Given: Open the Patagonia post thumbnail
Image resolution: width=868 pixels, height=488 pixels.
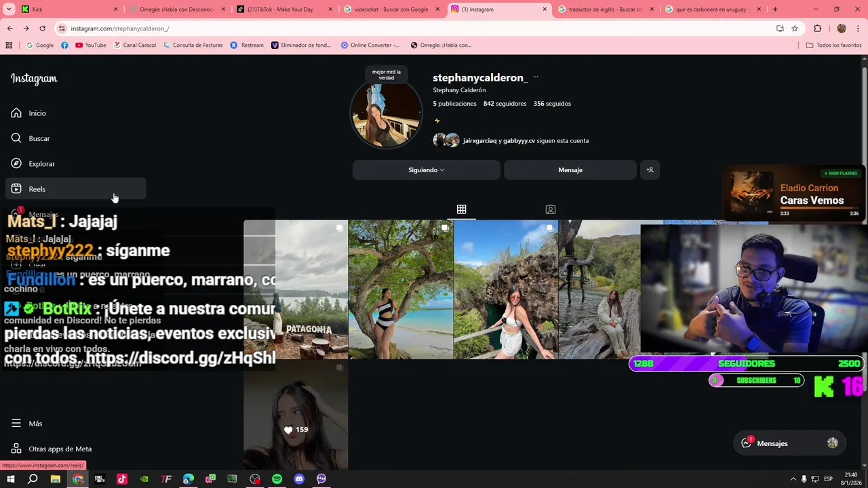Looking at the screenshot, I should pos(296,289).
